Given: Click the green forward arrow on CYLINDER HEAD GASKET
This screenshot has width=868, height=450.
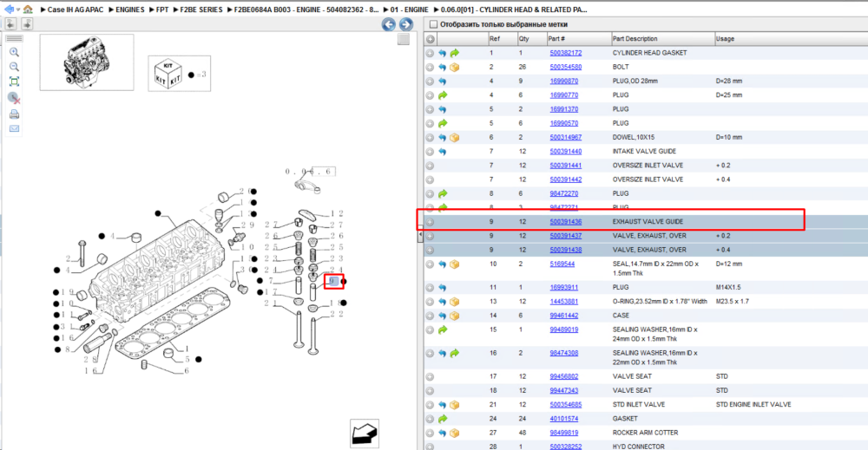Looking at the screenshot, I should point(455,53).
